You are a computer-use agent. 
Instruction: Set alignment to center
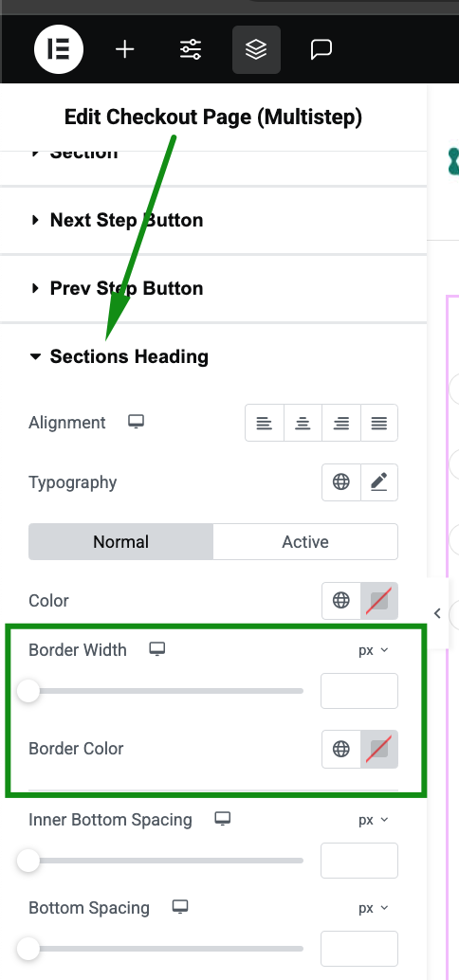click(303, 423)
